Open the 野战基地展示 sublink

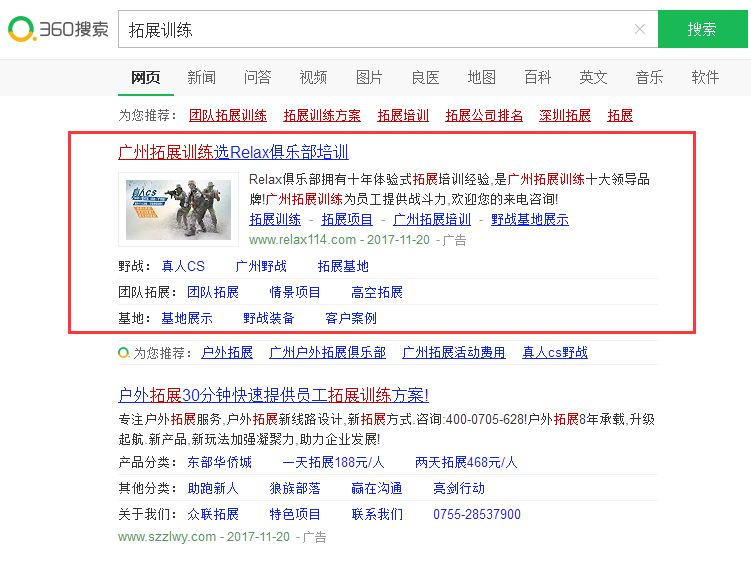[529, 219]
